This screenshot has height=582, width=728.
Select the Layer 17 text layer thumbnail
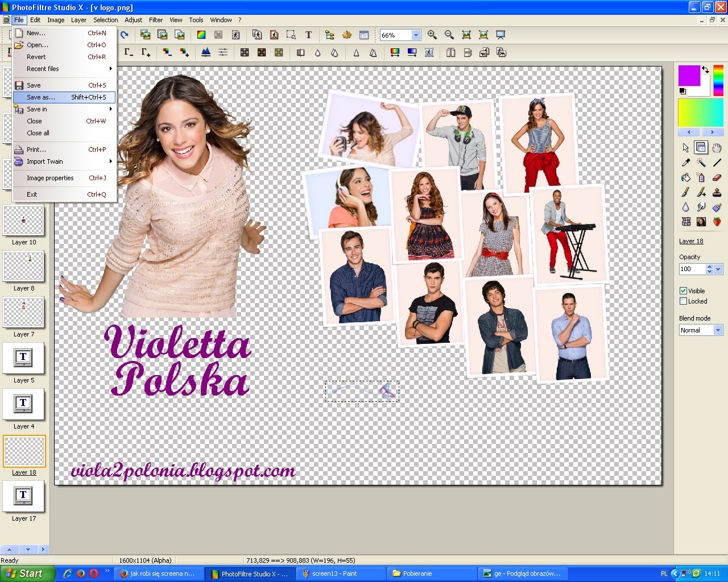point(23,497)
